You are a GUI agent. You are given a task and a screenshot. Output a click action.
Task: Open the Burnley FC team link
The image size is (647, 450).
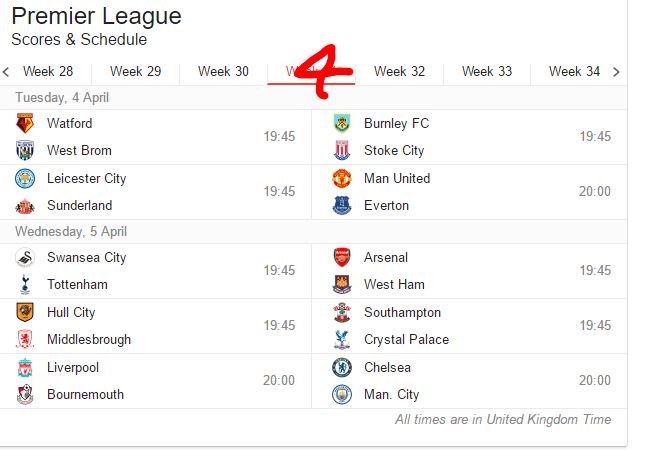point(397,123)
